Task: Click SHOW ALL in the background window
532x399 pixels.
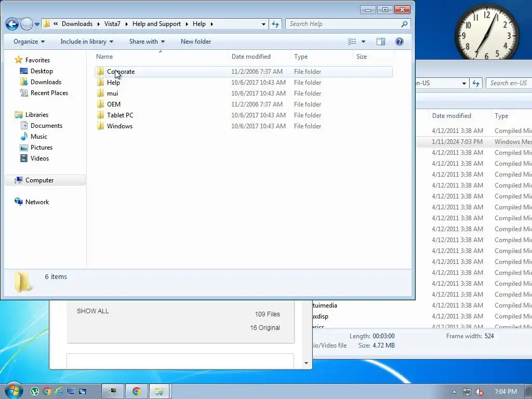Action: coord(92,311)
